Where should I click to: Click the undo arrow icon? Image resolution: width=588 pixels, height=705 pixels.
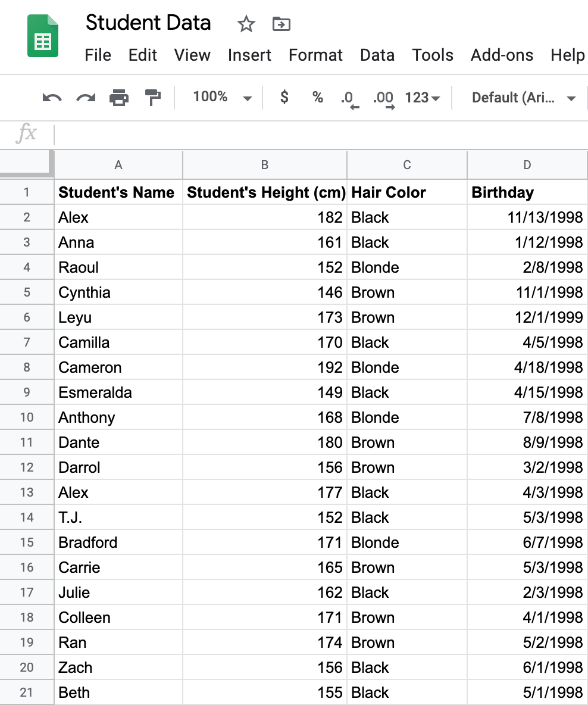coord(52,97)
